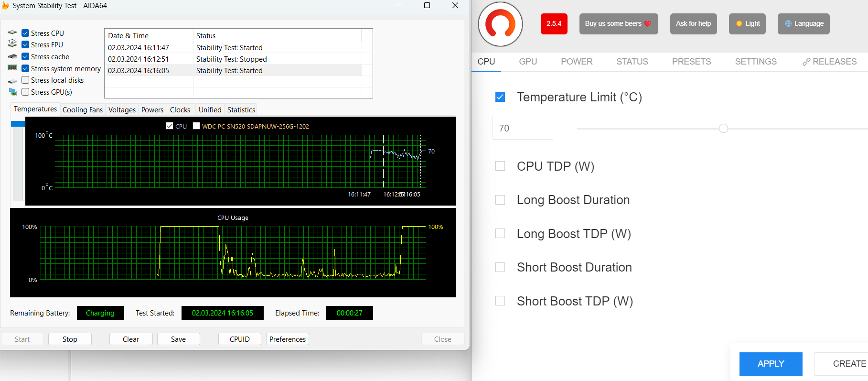The width and height of the screenshot is (868, 381).
Task: Switch to the Cooling Fans tab
Action: 83,110
